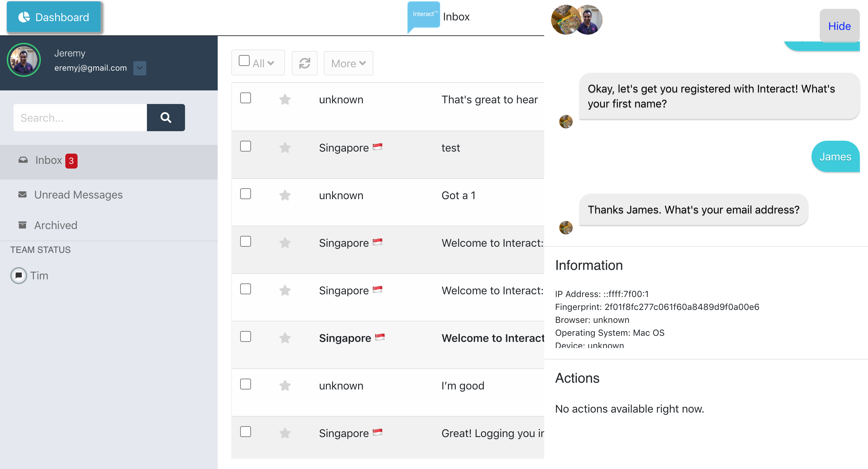The width and height of the screenshot is (868, 469).
Task: Select the bold unread Singapore message checkbox
Action: click(245, 337)
